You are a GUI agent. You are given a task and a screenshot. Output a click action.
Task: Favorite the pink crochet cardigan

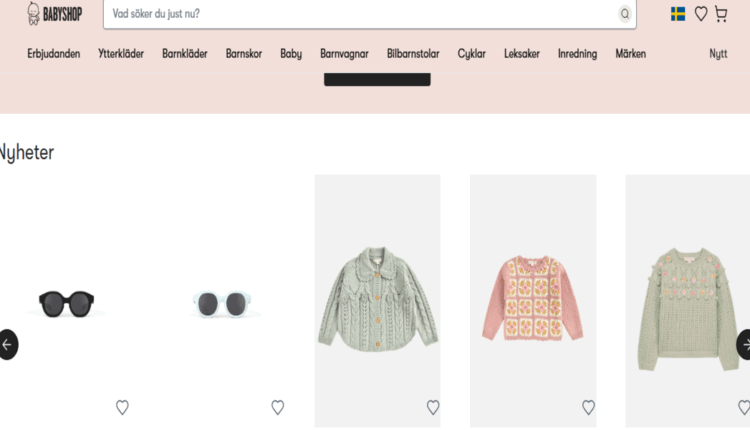(x=588, y=407)
